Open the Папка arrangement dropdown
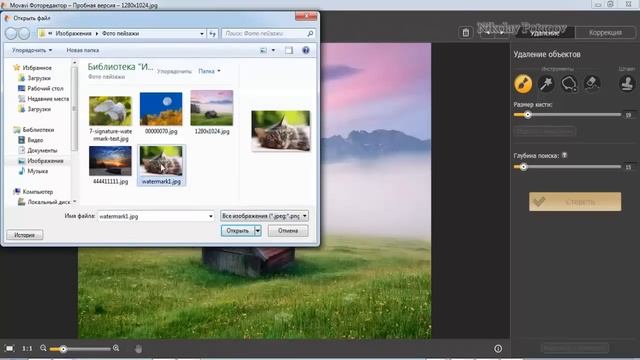 point(209,71)
